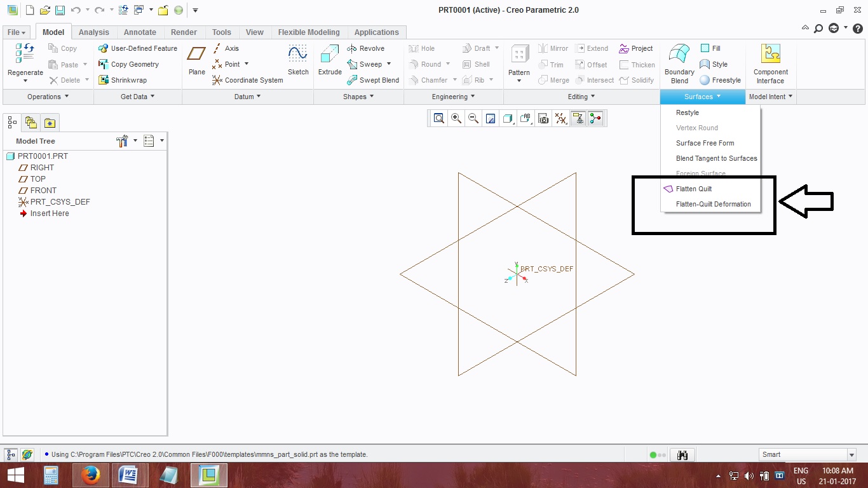
Task: Click the New file icon in quick access toolbar
Action: (x=30, y=10)
